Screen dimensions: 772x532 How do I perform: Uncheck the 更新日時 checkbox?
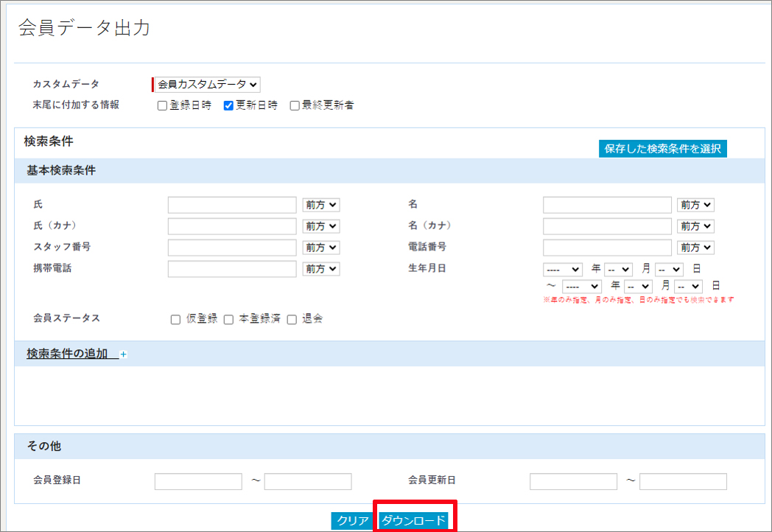pyautogui.click(x=228, y=106)
